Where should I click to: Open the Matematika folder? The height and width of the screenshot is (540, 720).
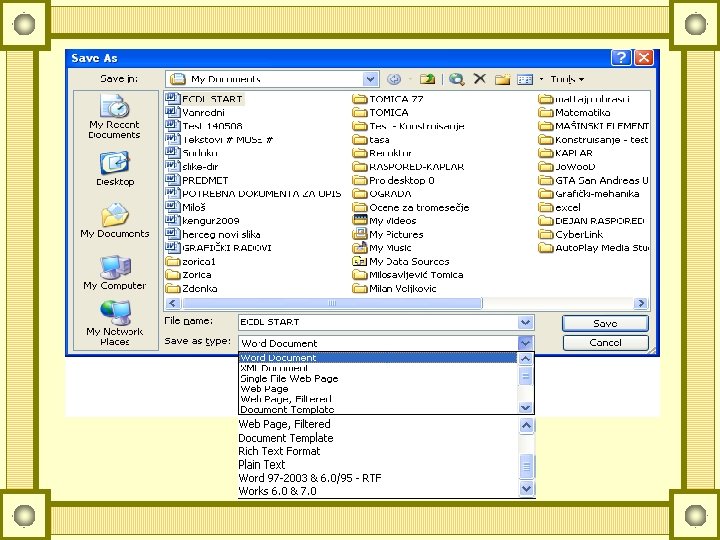[x=574, y=112]
